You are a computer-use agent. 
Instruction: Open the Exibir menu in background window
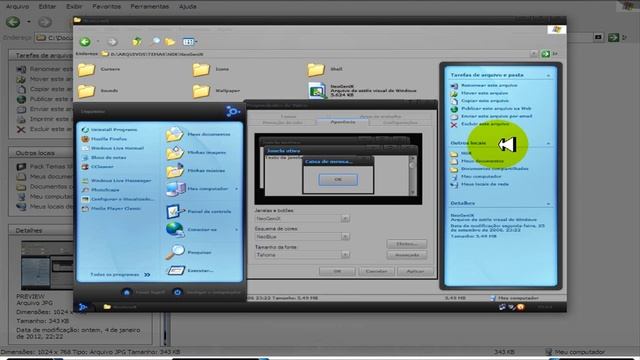74,7
